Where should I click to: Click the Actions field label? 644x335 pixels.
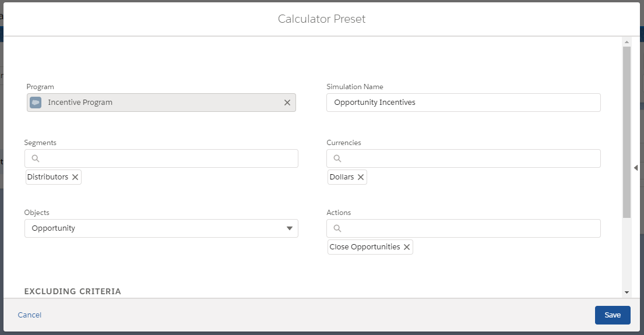tap(339, 212)
